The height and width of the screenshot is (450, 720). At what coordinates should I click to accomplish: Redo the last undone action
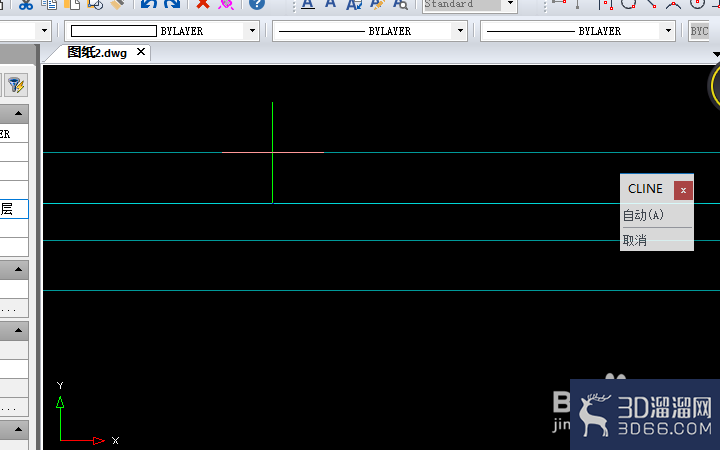172,4
